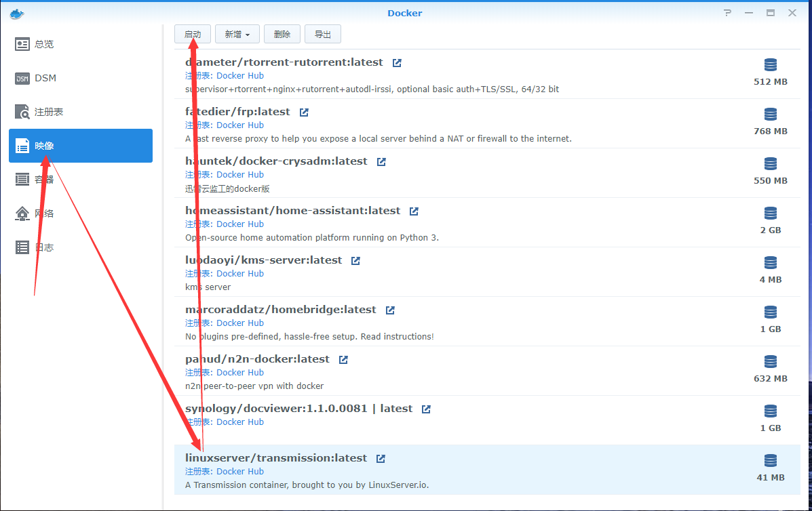Click database icon for synology/docviewer row

(771, 411)
